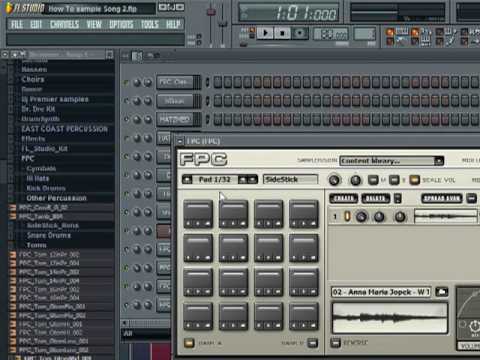Adjust the master pitch slider
The width and height of the screenshot is (480, 360).
[x=222, y=23]
